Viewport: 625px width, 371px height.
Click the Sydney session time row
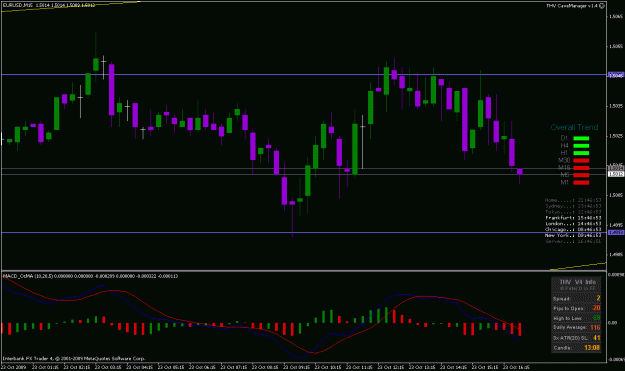click(573, 206)
